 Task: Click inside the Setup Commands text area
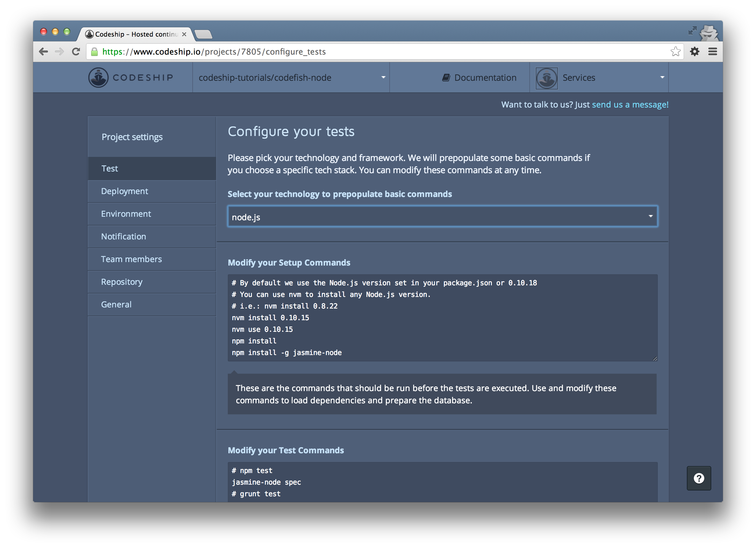(x=442, y=318)
